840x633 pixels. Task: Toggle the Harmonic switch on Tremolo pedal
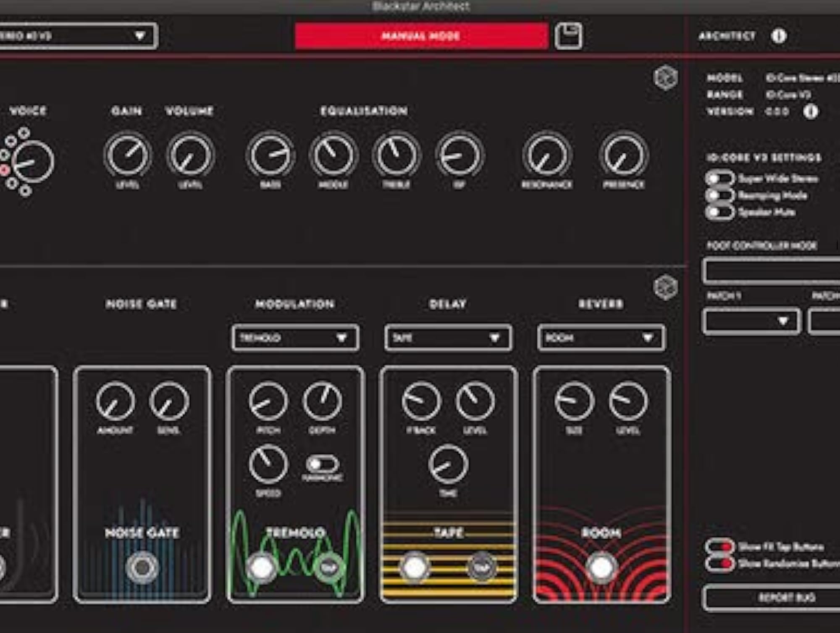click(322, 464)
